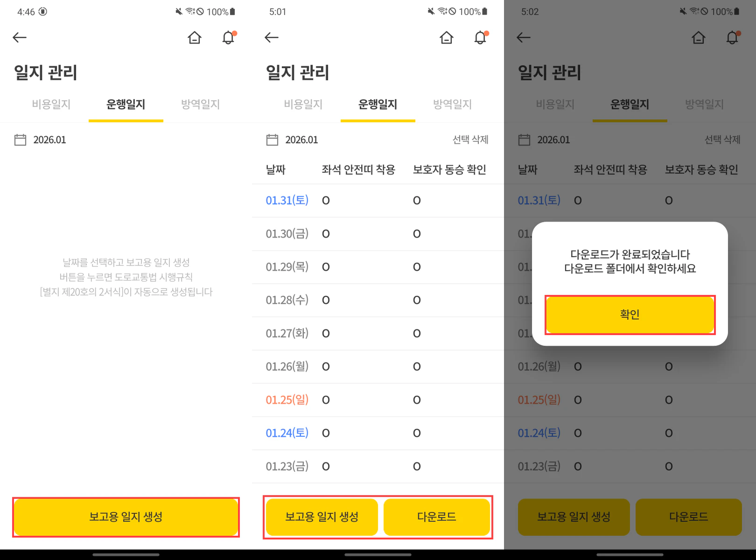The height and width of the screenshot is (560, 756).
Task: Tap the undimmed 선택 삭제 link
Action: 470,140
